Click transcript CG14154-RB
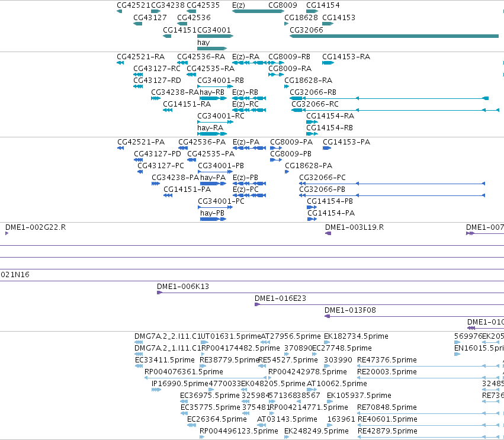 tap(329, 127)
